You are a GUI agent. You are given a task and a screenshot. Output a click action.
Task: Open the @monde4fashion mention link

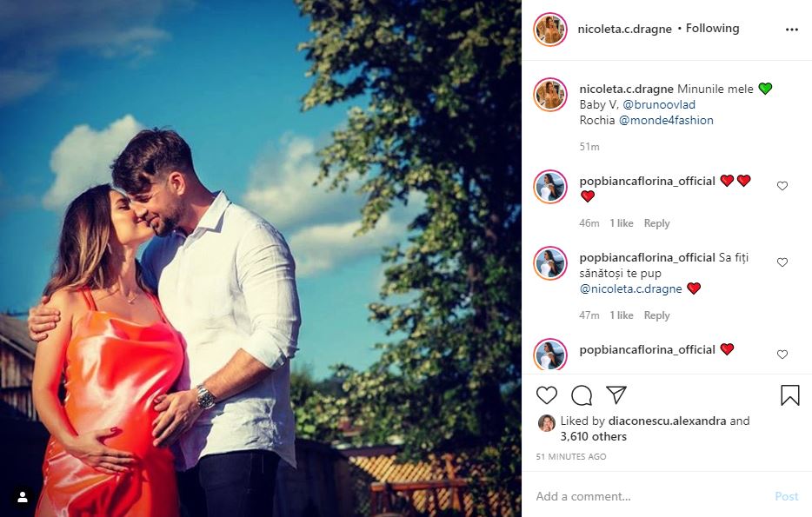666,121
